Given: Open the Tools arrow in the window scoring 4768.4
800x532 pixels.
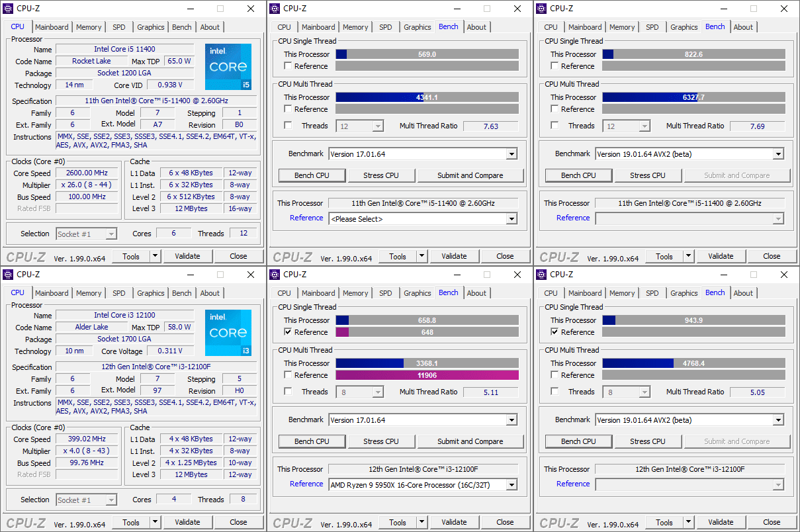Looking at the screenshot, I should point(688,522).
